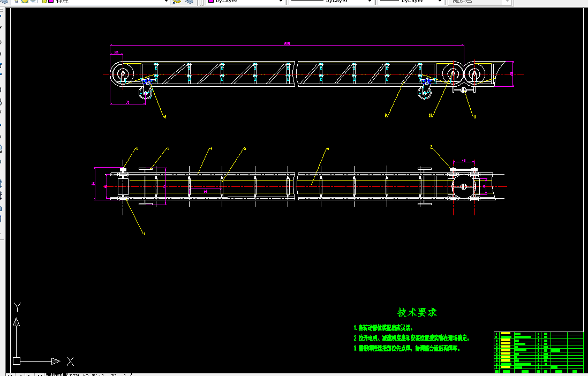Select technical requirement note line 2
588x376 pixels.
click(411, 338)
